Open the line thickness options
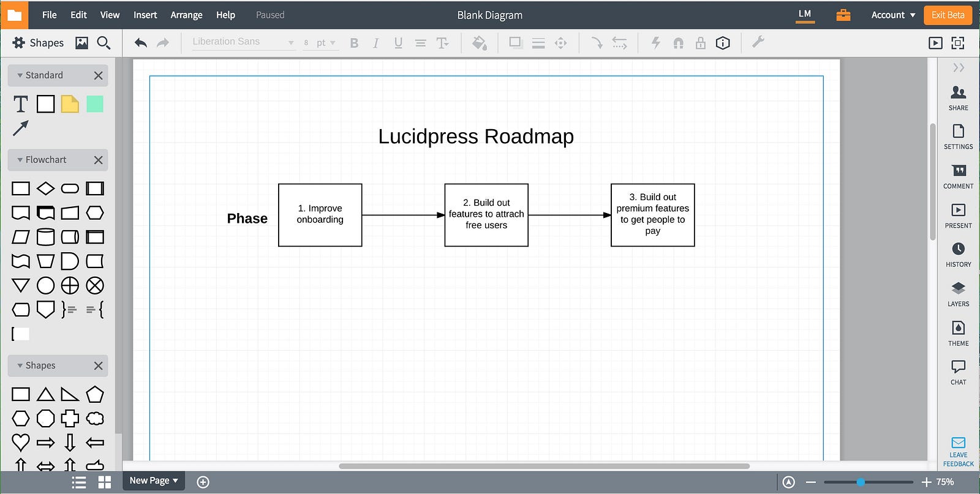 point(538,43)
